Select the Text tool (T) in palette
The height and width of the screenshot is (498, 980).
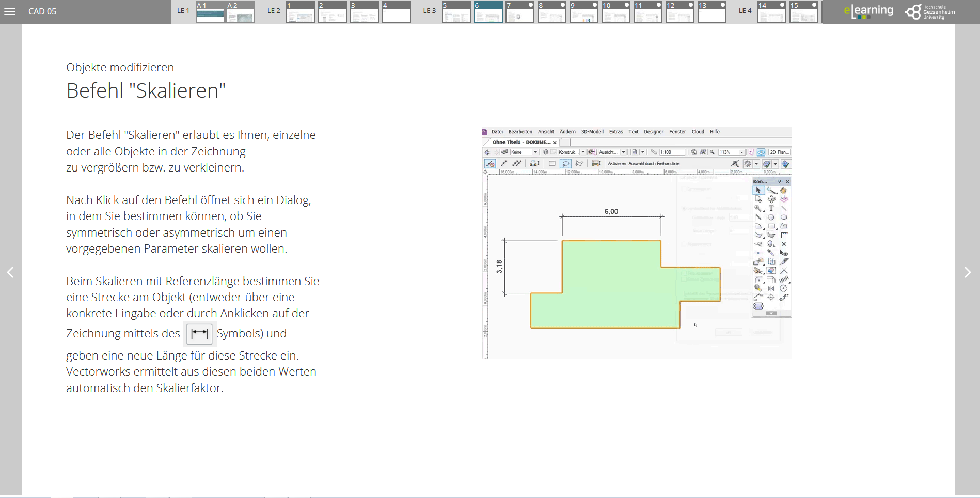click(771, 208)
